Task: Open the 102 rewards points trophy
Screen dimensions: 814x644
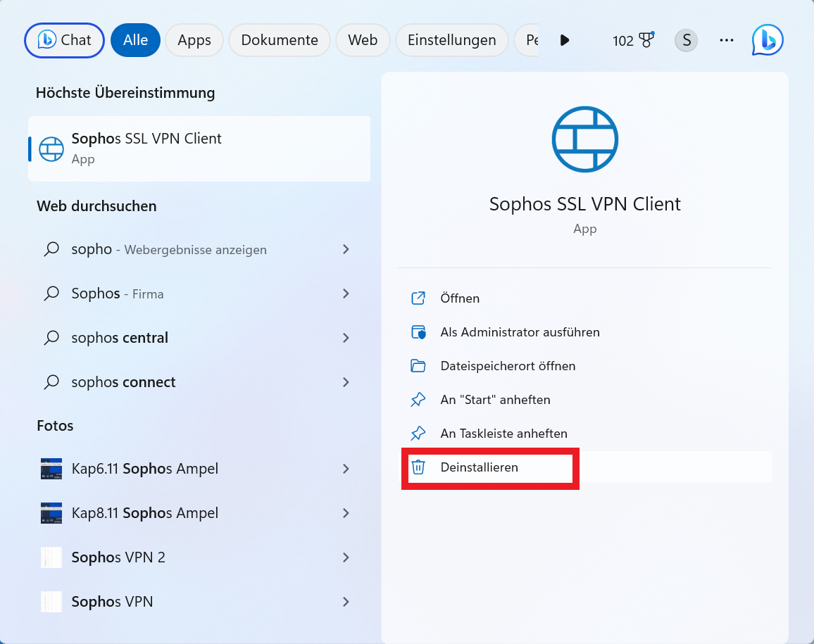Action: pos(633,41)
